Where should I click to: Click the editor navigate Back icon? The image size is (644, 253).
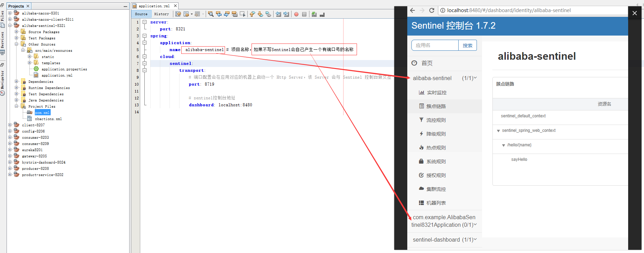pos(186,14)
